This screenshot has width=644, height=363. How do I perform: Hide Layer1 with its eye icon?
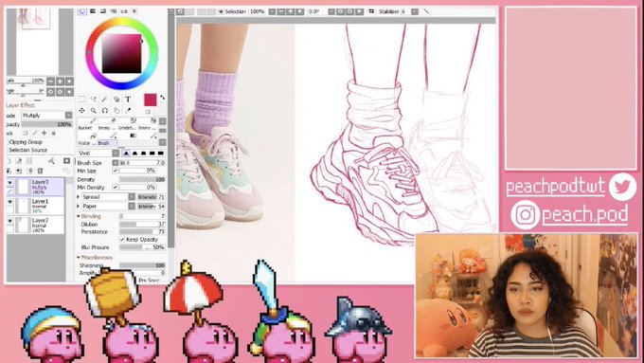coord(9,202)
